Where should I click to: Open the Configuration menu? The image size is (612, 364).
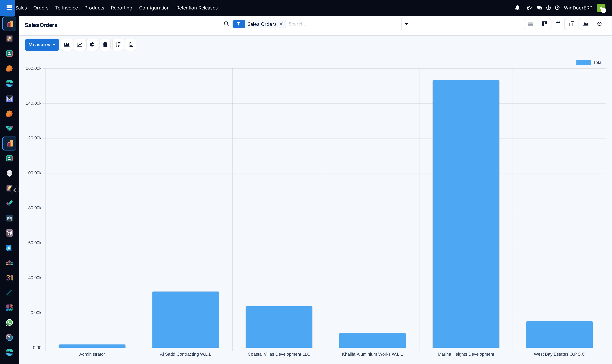tap(154, 8)
